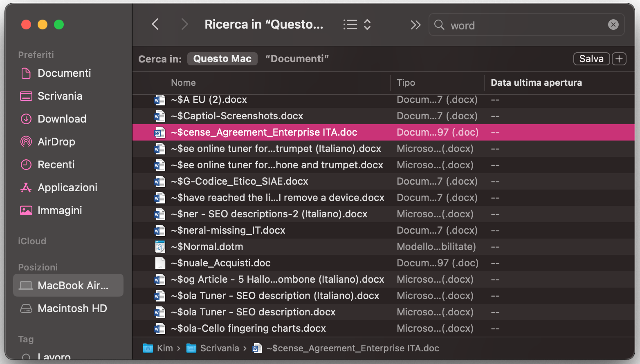Click the back navigation arrow
This screenshot has height=364, width=640.
tap(155, 25)
